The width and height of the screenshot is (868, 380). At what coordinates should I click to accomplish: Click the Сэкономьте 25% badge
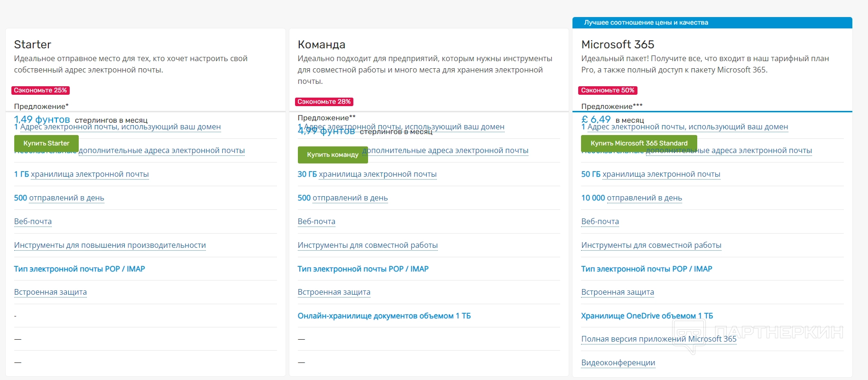[x=40, y=90]
